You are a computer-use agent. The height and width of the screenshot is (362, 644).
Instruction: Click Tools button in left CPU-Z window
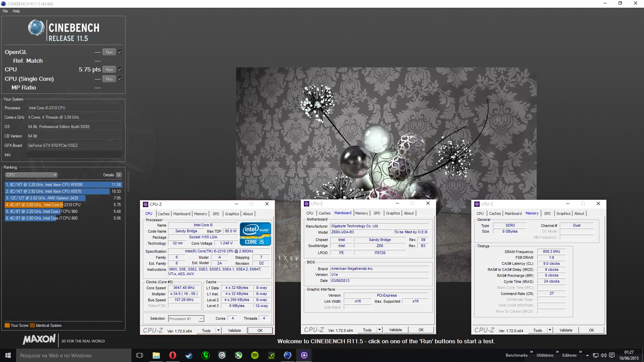coord(206,330)
